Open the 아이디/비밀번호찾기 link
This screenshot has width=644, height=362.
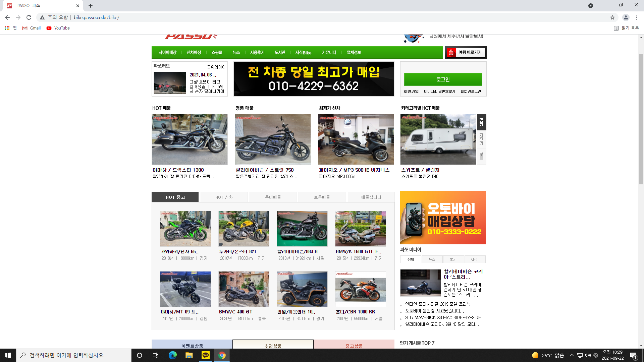click(x=439, y=92)
